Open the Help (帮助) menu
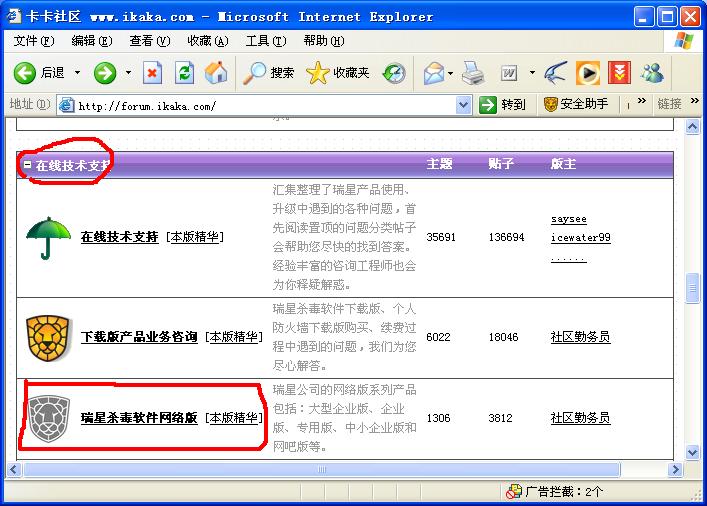The image size is (707, 506). 324,41
